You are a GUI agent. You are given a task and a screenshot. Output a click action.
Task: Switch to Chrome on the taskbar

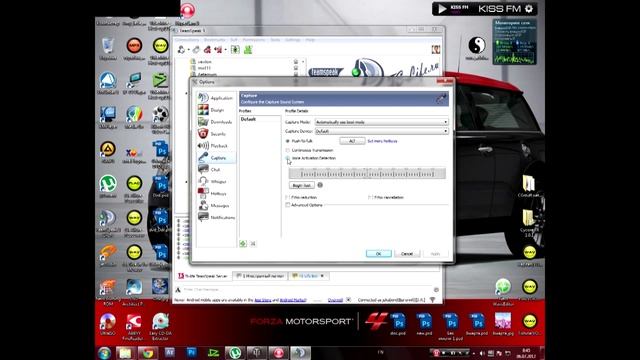click(147, 353)
